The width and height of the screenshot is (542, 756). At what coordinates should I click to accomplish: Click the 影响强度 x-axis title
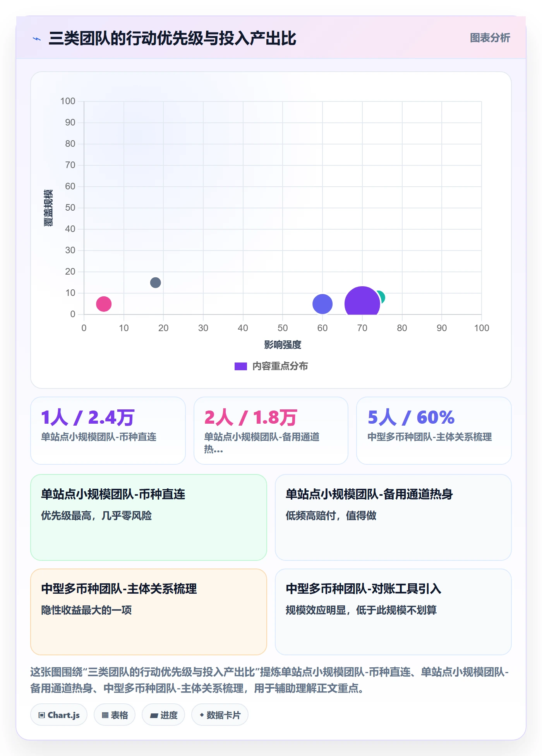(283, 345)
